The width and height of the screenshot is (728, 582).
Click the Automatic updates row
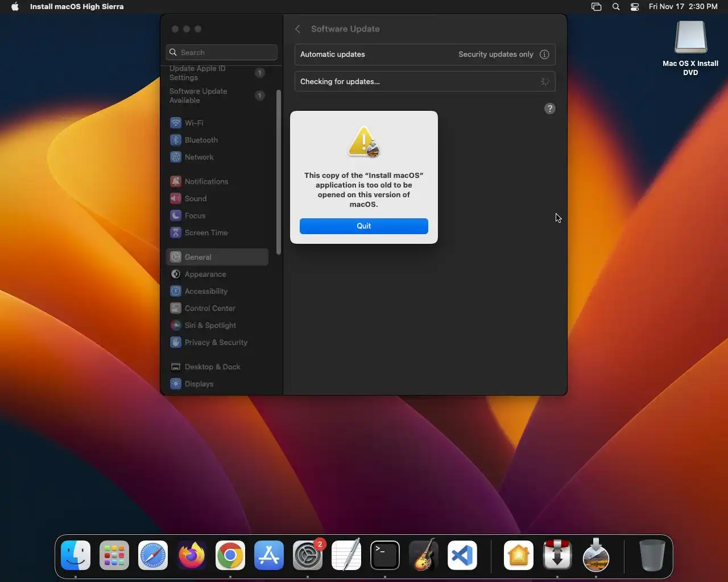pyautogui.click(x=425, y=55)
